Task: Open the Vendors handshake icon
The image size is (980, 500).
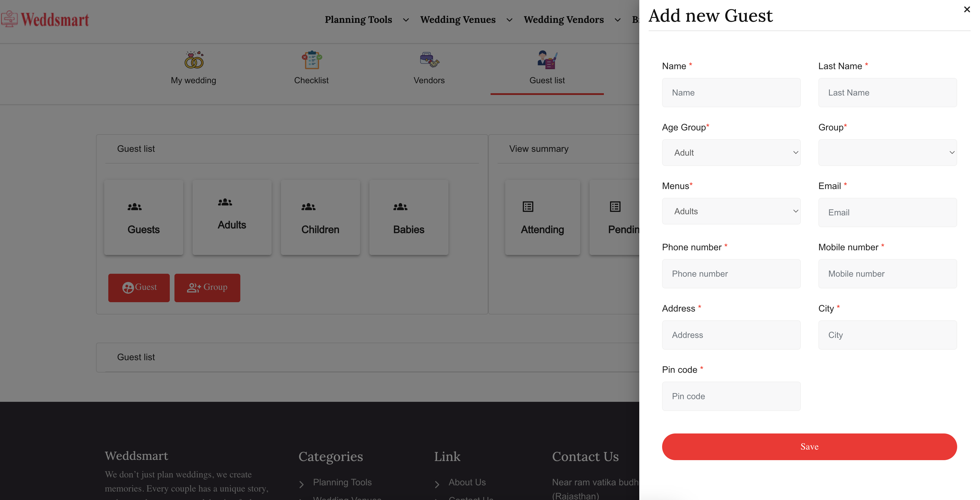Action: (429, 60)
